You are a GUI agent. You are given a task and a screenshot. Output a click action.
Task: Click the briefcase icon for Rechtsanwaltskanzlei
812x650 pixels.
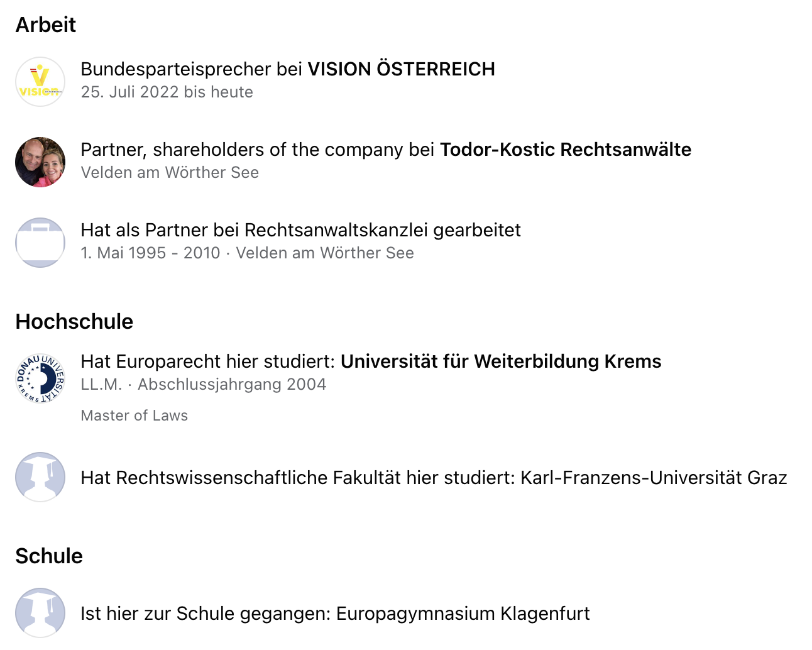pyautogui.click(x=40, y=243)
